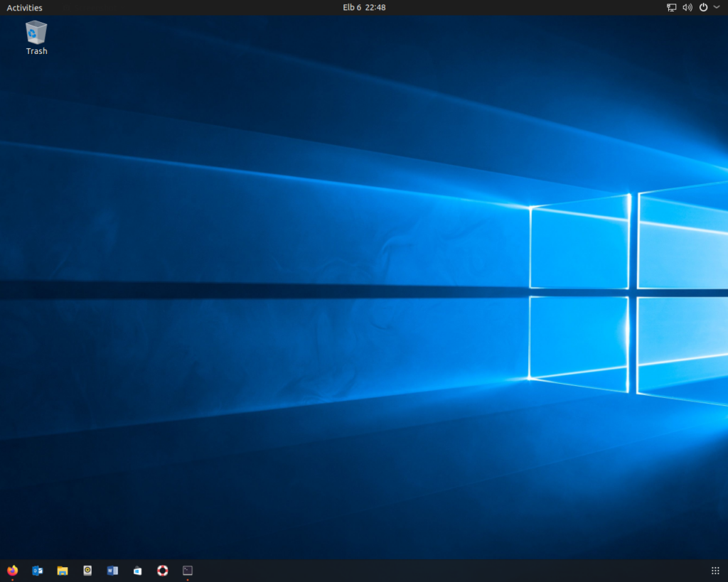
Task: Open Firefox from the dock
Action: coord(13,571)
